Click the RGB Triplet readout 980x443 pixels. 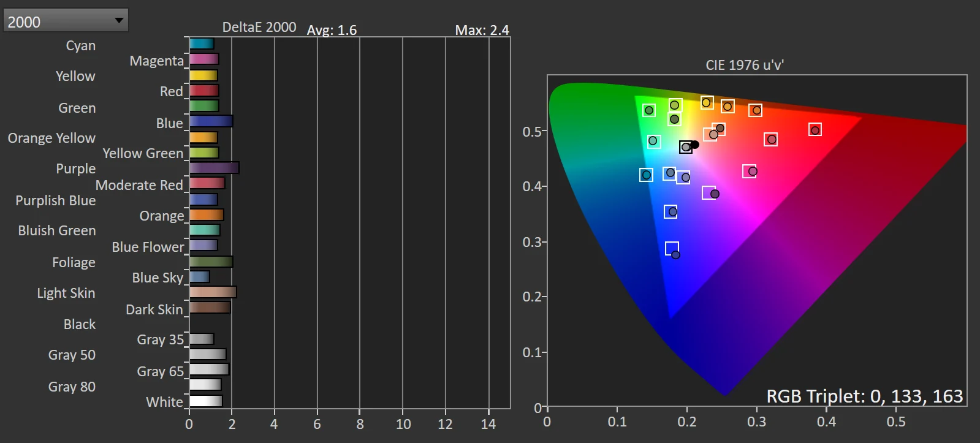[864, 396]
